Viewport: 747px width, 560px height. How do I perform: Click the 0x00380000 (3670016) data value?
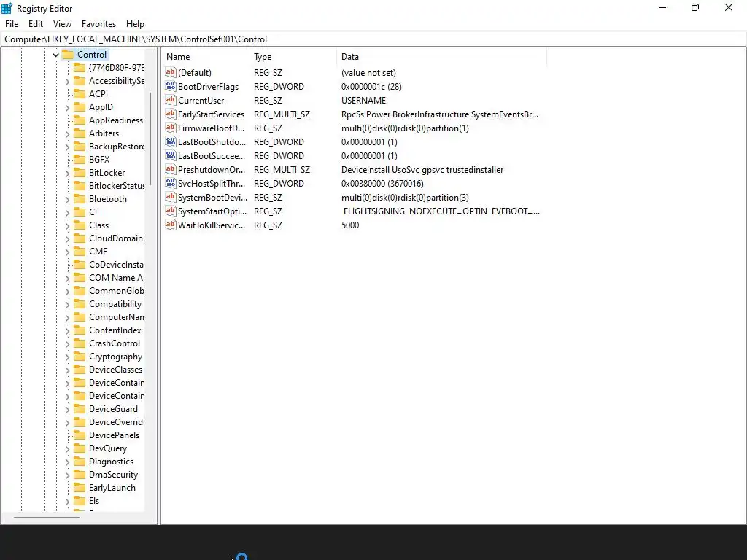click(x=382, y=183)
